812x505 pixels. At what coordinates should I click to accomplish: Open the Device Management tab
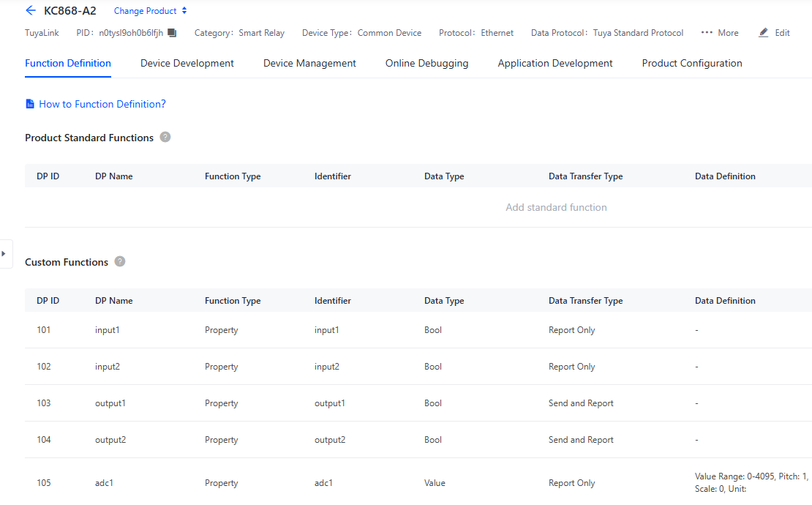pos(309,64)
